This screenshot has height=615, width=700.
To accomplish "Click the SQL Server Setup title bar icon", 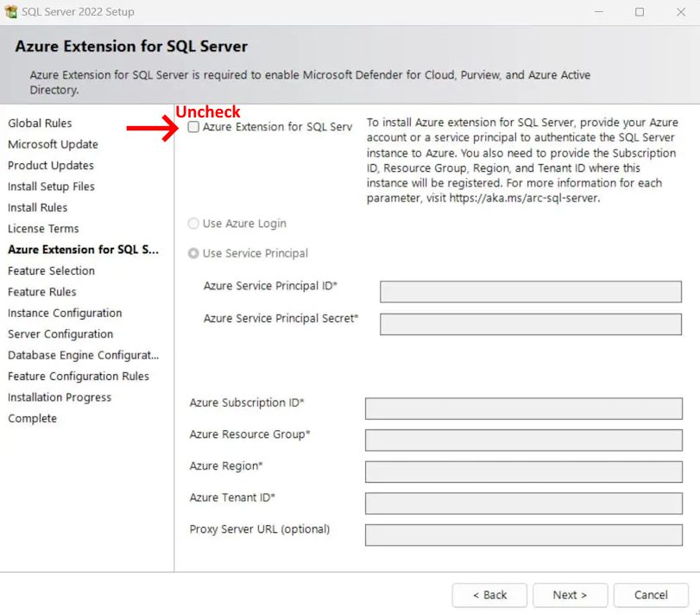I will click(x=11, y=12).
